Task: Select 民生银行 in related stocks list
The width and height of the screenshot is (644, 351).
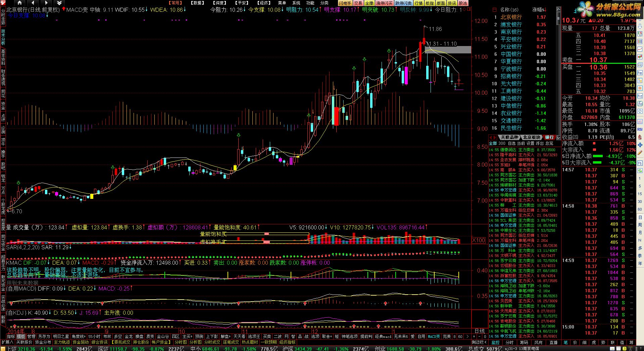Action: point(511,128)
